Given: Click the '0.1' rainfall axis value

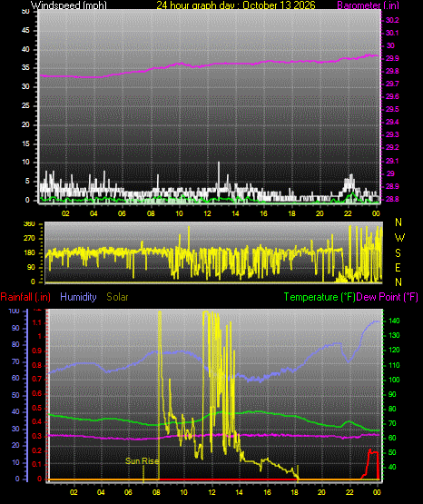Looking at the screenshot, I should click(37, 465).
